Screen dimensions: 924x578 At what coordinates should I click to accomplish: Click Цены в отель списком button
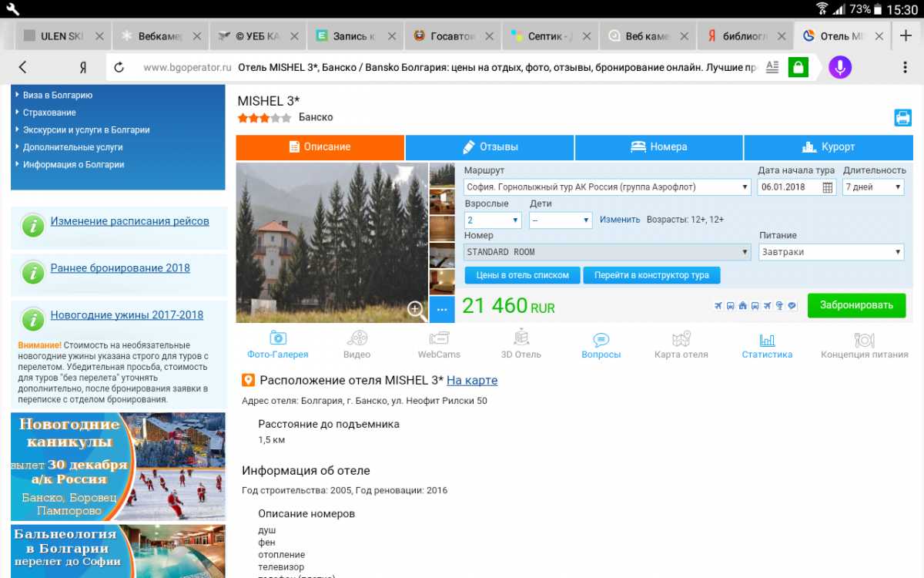click(522, 275)
